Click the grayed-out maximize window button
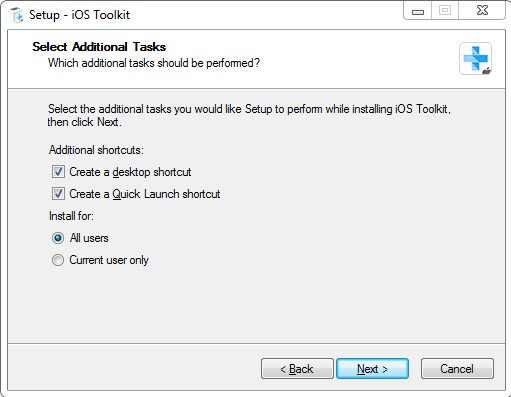Image resolution: width=511 pixels, height=397 pixels. click(445, 11)
